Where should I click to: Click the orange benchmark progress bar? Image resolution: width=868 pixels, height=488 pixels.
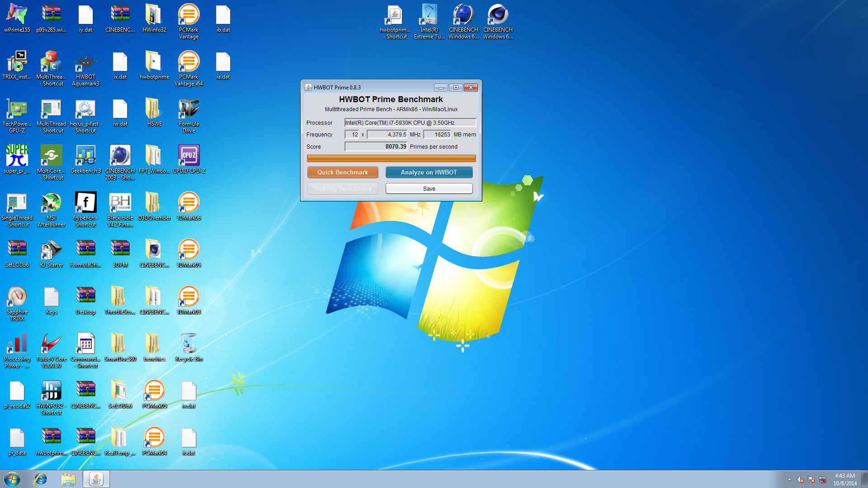[391, 158]
